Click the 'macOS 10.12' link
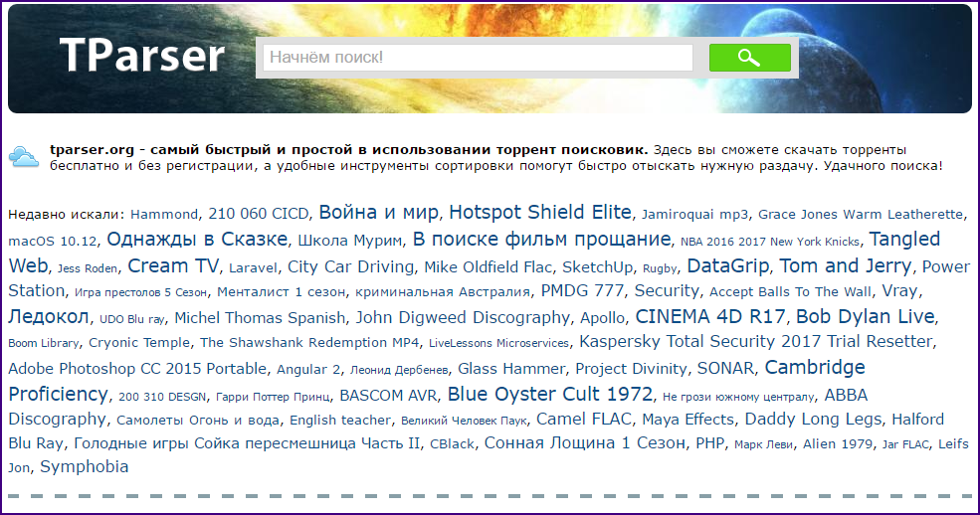The image size is (980, 515). tap(53, 241)
